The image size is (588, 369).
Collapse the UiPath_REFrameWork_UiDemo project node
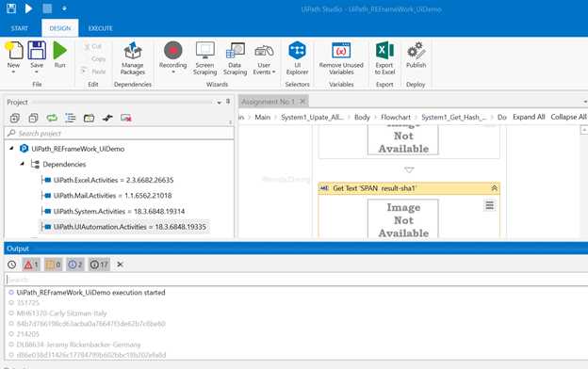(11, 149)
